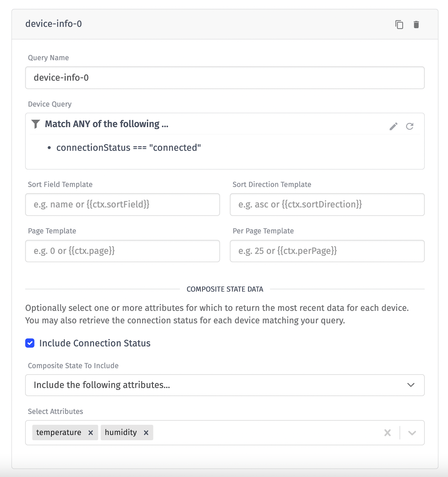The width and height of the screenshot is (448, 477).
Task: Select the temperature tag text
Action: tap(59, 433)
